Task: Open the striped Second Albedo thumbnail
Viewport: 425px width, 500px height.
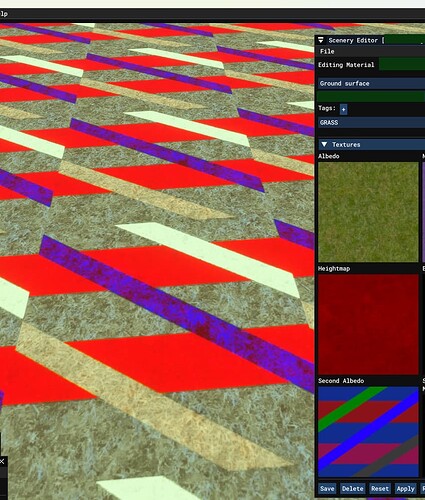Action: [x=368, y=432]
